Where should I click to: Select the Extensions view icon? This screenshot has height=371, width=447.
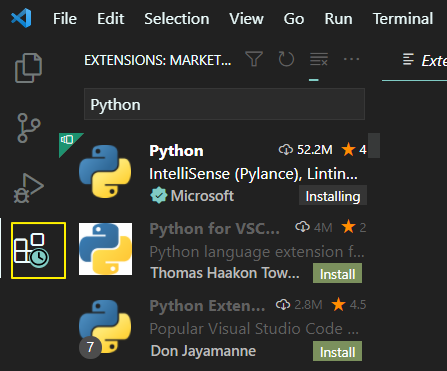point(38,251)
